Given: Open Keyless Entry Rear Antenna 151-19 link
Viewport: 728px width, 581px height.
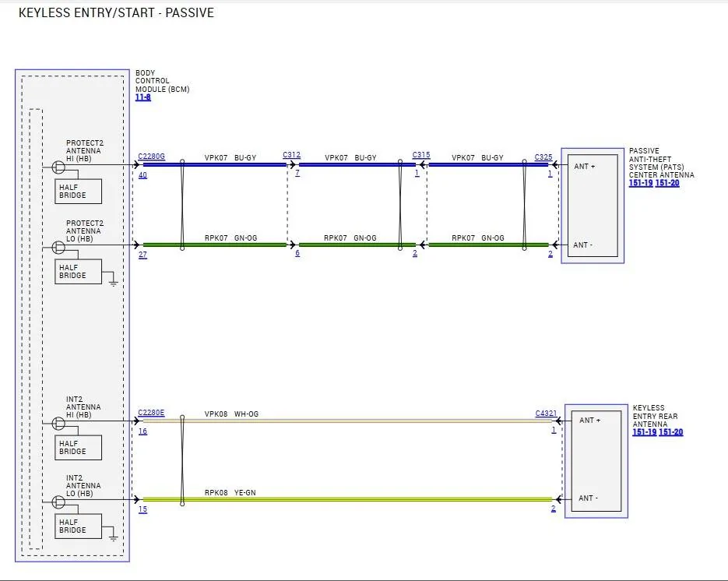Looking at the screenshot, I should pos(645,432).
